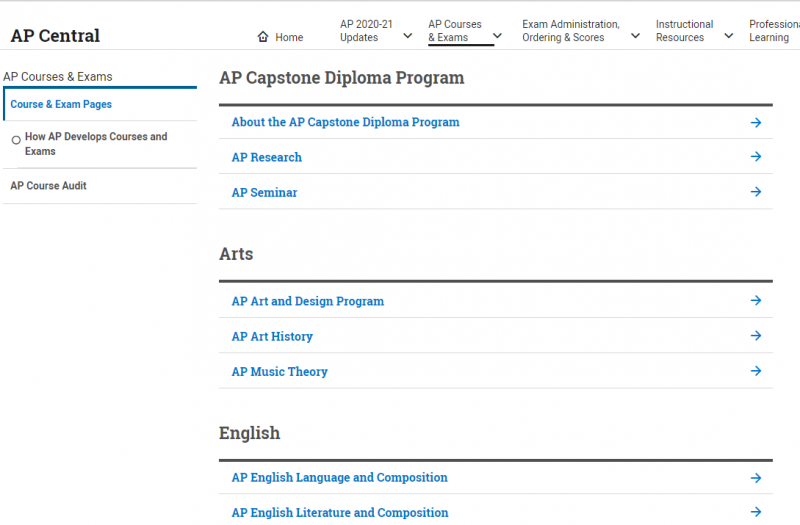Open Instructional Resources menu item
The image size is (800, 525).
[x=684, y=31]
